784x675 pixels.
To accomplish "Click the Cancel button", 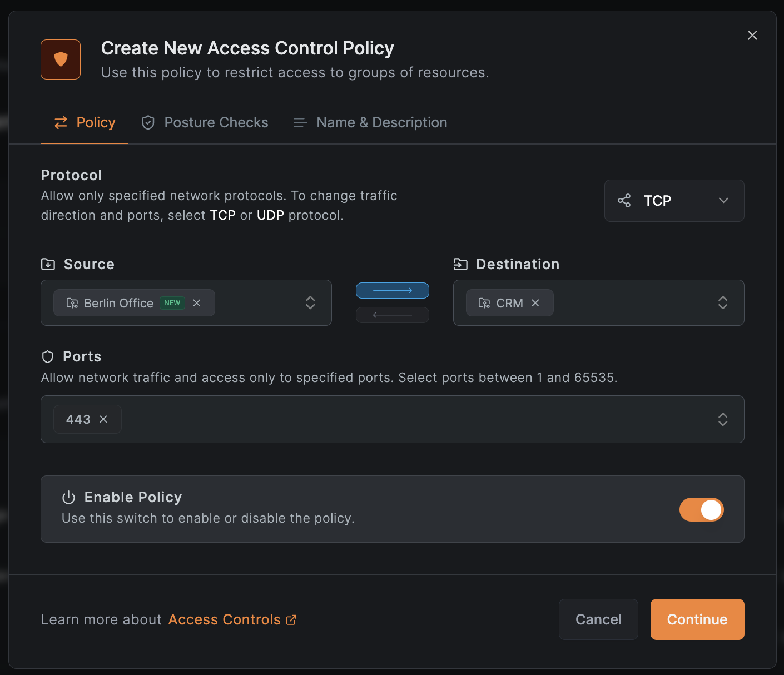I will 598,619.
